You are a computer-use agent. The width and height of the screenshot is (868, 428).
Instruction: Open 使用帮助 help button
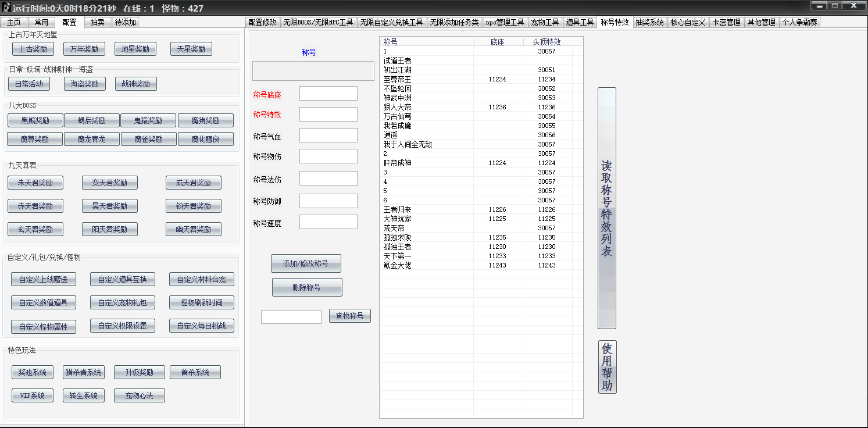tap(607, 367)
